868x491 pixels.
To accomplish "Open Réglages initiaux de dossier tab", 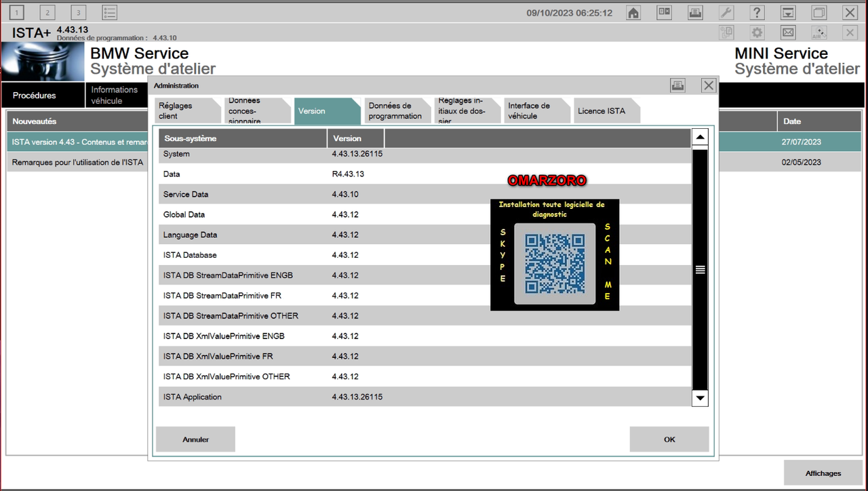I will [x=467, y=111].
